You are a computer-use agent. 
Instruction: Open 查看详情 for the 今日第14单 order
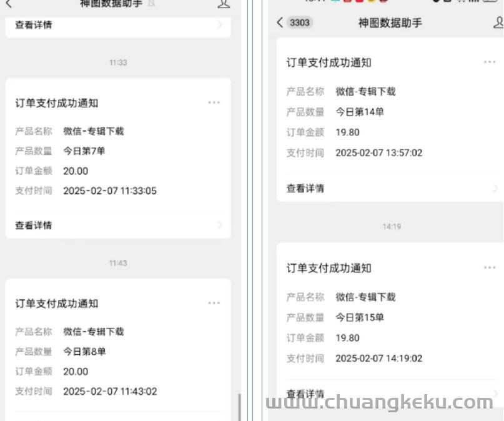[x=390, y=188]
